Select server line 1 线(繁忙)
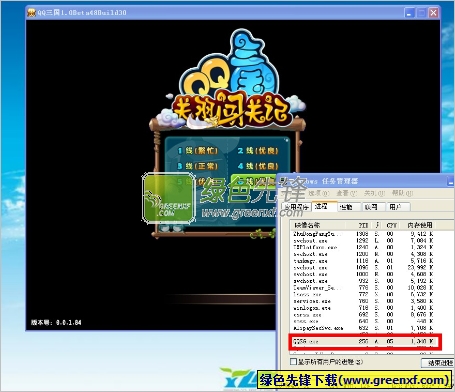 click(x=198, y=151)
